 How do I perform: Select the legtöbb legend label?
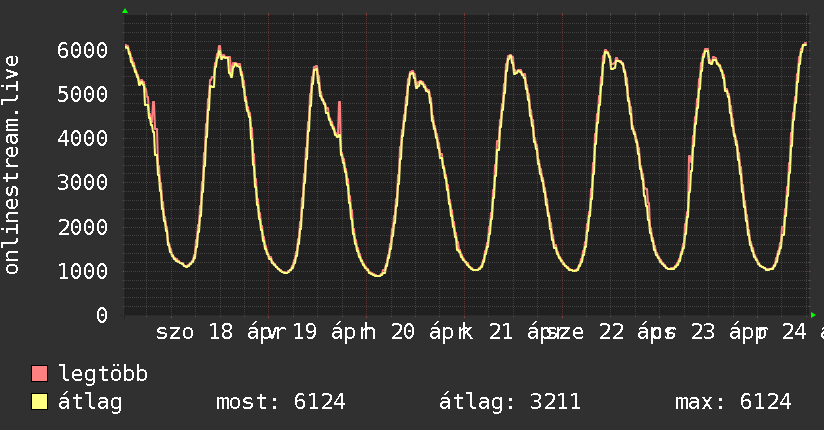click(104, 375)
